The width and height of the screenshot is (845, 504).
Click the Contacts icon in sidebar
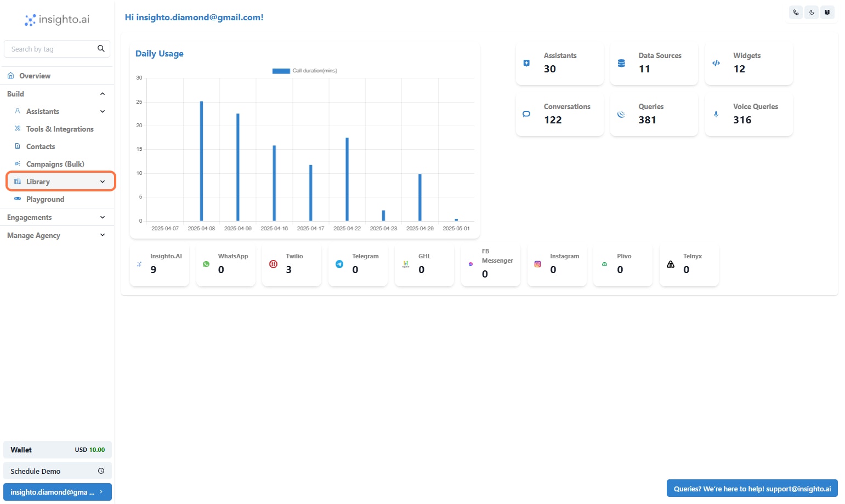(18, 146)
